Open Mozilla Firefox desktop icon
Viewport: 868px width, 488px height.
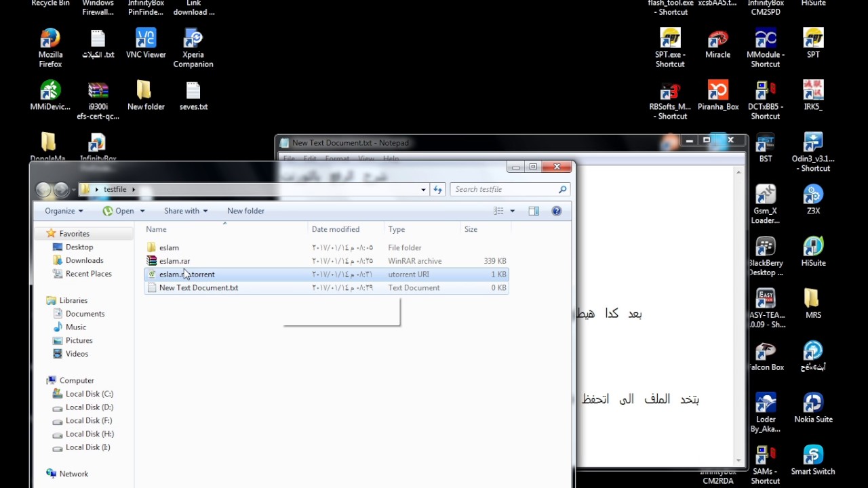pyautogui.click(x=50, y=48)
